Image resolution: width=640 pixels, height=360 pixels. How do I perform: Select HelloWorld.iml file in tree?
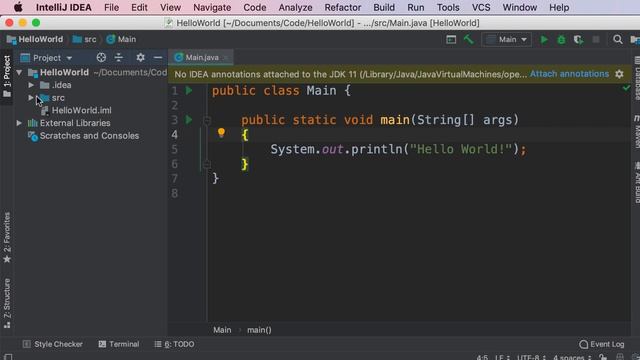pos(81,110)
